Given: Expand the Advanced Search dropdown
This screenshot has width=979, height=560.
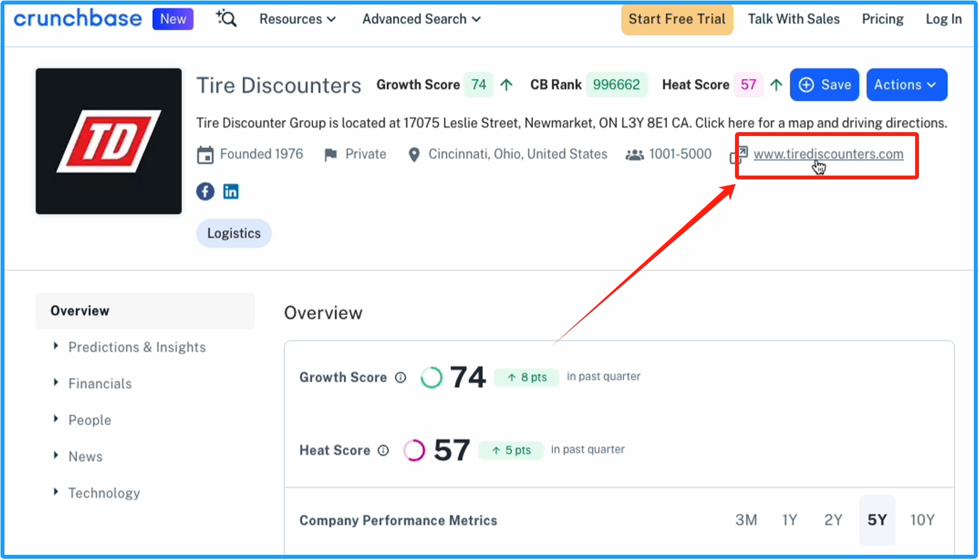Looking at the screenshot, I should pos(421,19).
